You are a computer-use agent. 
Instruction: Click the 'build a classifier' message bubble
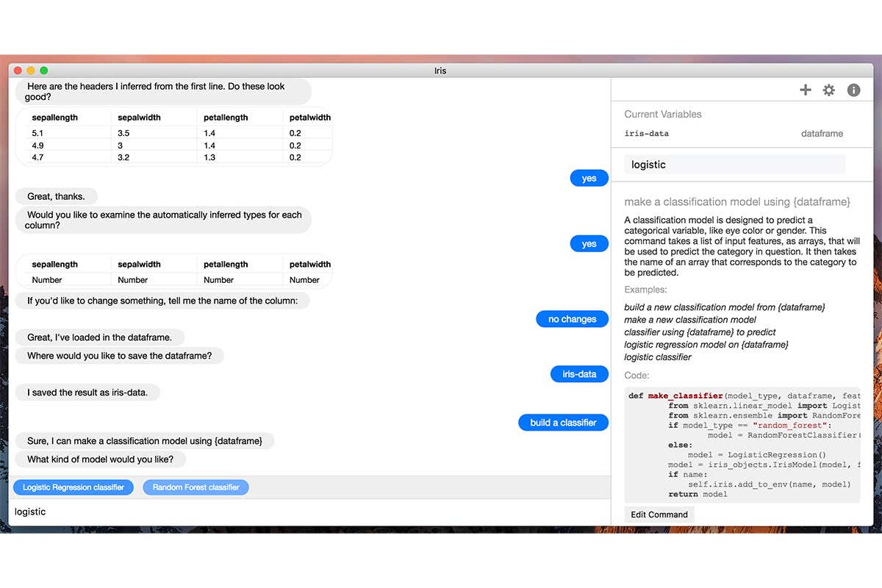563,423
